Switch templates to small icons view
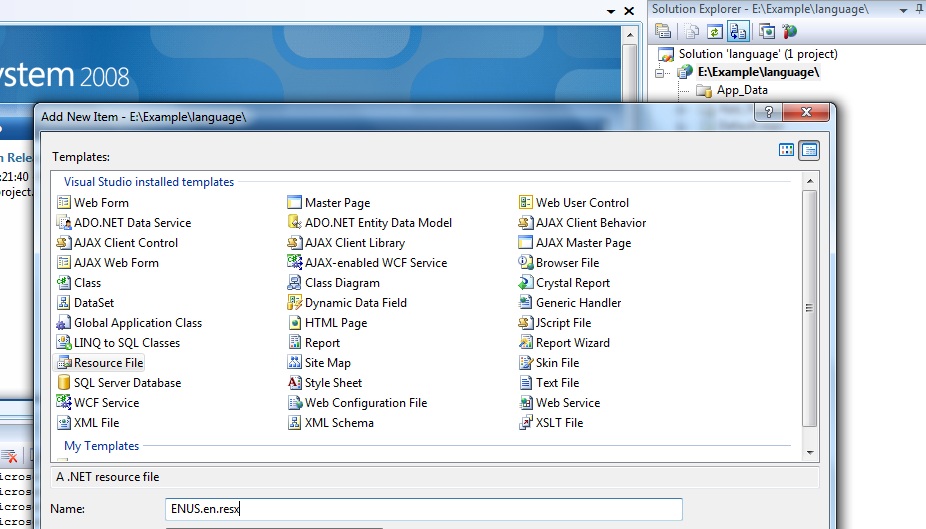This screenshot has width=926, height=529. (x=809, y=150)
